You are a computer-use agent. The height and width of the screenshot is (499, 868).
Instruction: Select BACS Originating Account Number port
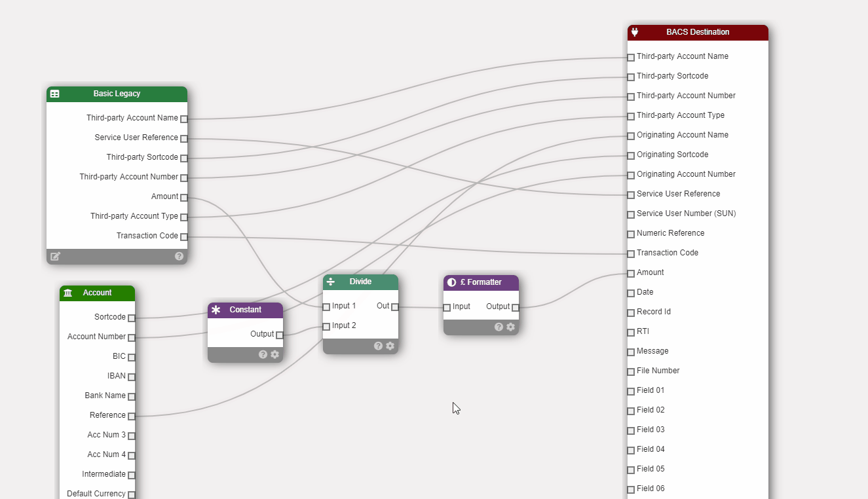tap(631, 175)
